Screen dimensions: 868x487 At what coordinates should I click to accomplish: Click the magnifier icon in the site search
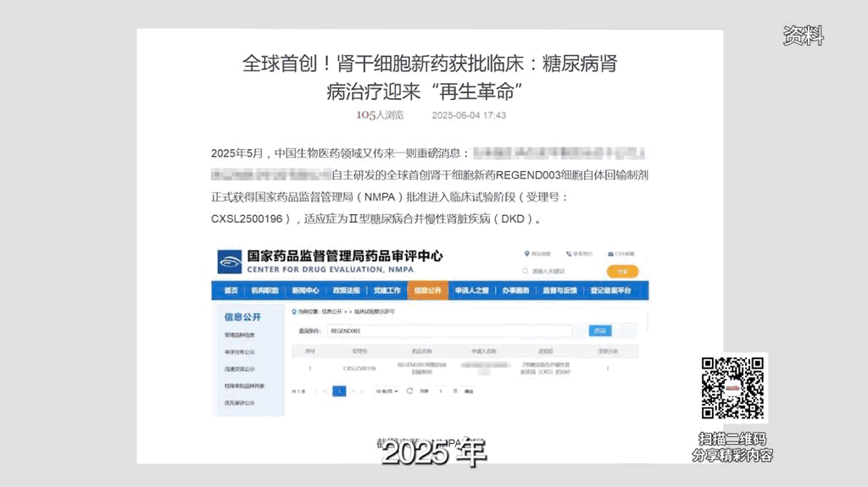(526, 271)
